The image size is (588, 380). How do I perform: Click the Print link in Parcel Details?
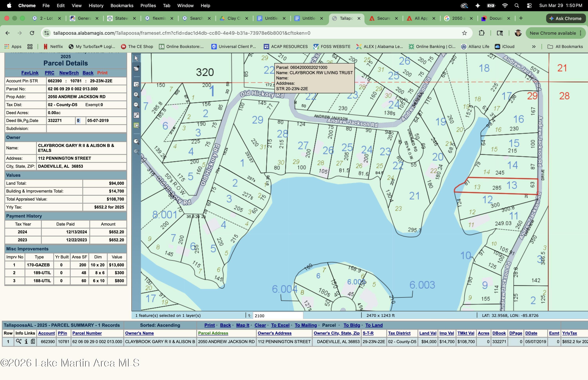pyautogui.click(x=102, y=73)
